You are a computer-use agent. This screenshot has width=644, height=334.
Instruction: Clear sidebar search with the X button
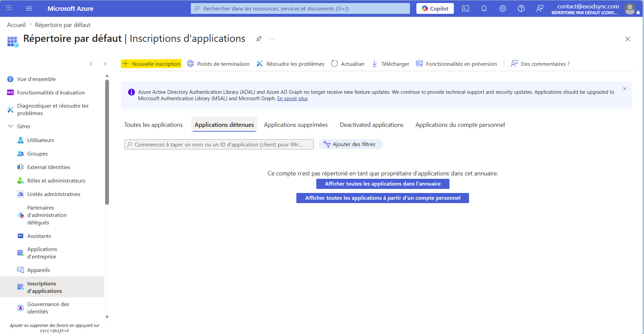click(91, 64)
